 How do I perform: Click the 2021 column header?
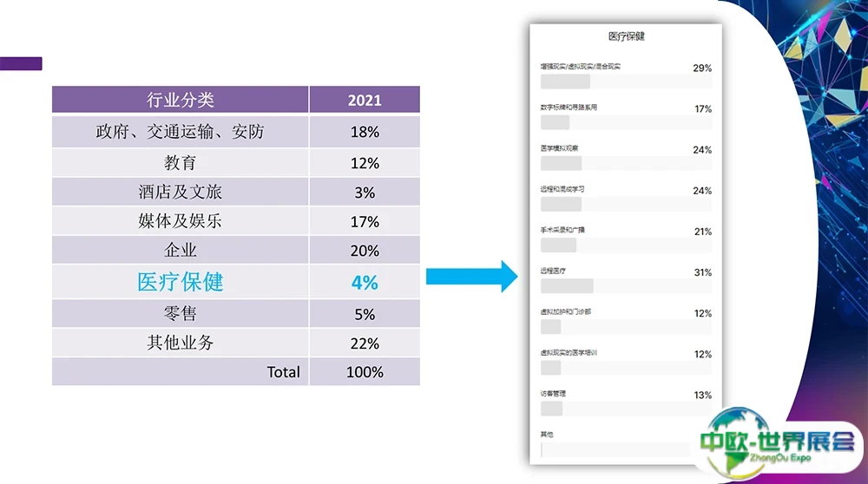pos(365,100)
